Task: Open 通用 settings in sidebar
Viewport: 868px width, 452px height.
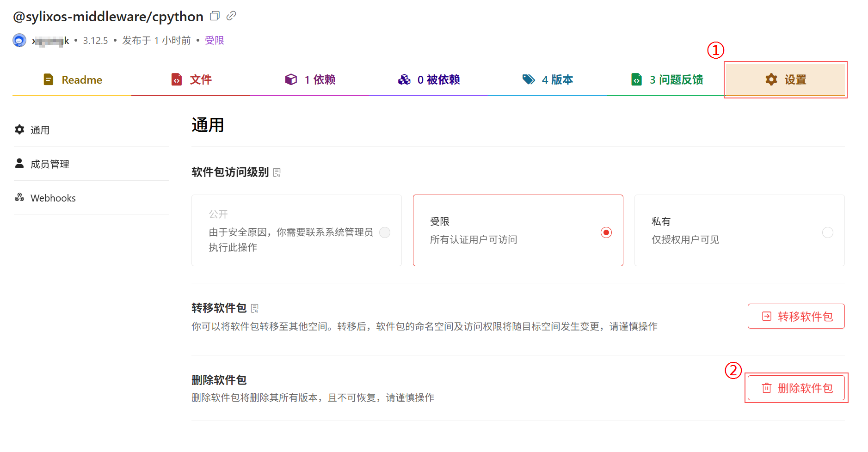Action: click(x=40, y=130)
